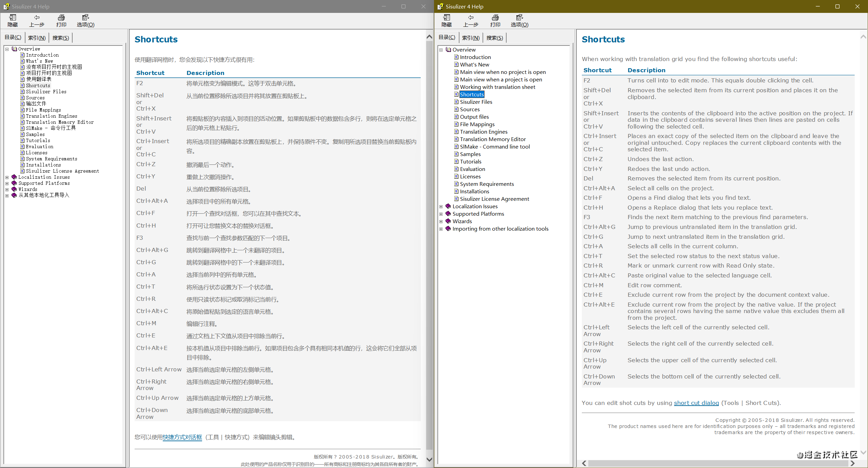Viewport: 868px width, 468px height.
Task: Click the Overview book icon in left window tree
Action: click(x=14, y=49)
